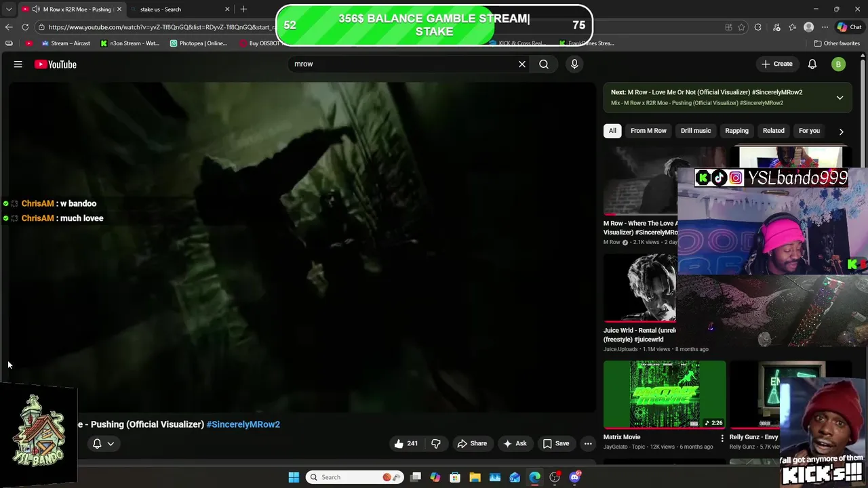Select the Related chip
The height and width of the screenshot is (488, 868).
(x=773, y=131)
